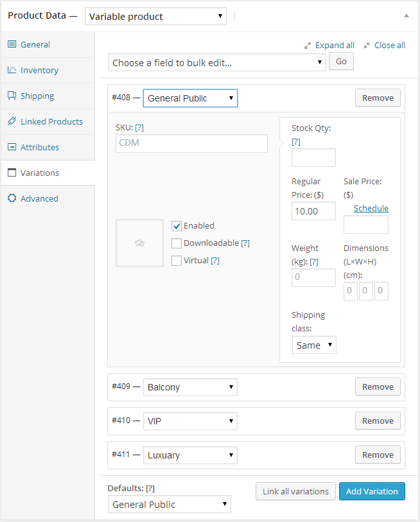The image size is (420, 522).
Task: Open the Variable product type dropdown
Action: tap(155, 16)
